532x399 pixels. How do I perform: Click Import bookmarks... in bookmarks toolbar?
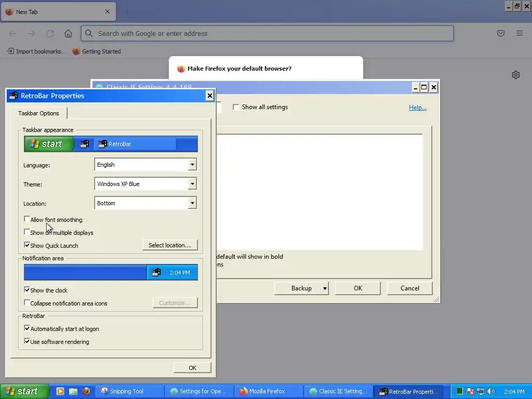(36, 51)
